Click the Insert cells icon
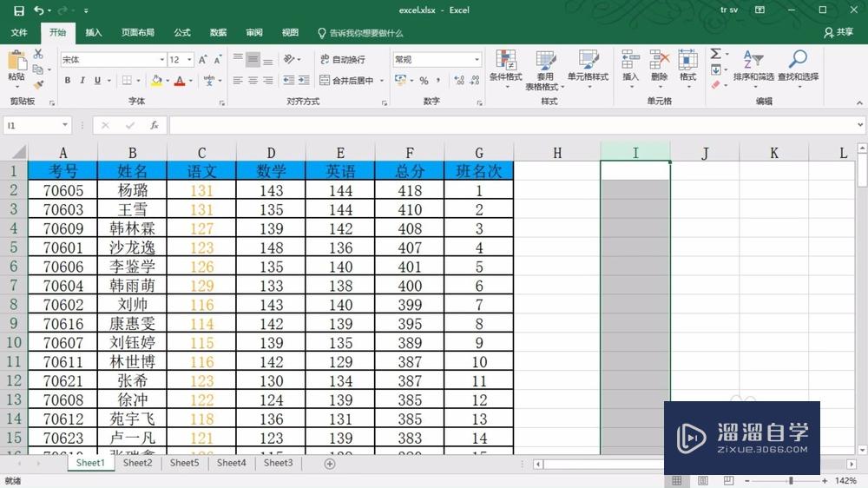This screenshot has height=488, width=868. coord(630,60)
